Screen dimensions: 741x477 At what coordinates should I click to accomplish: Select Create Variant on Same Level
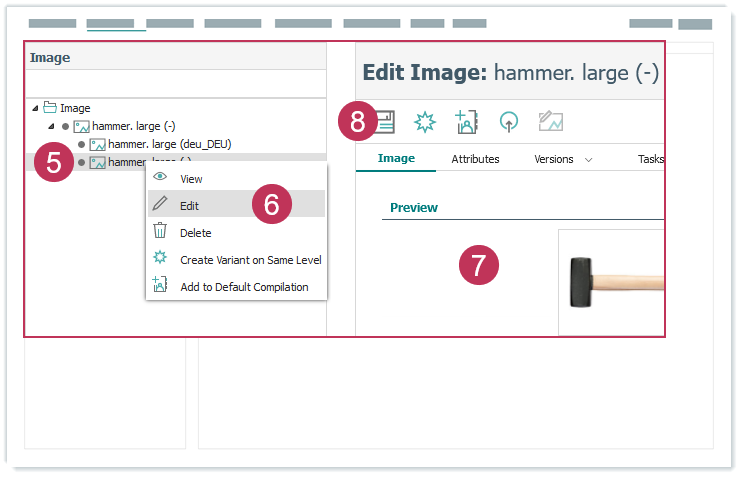250,259
